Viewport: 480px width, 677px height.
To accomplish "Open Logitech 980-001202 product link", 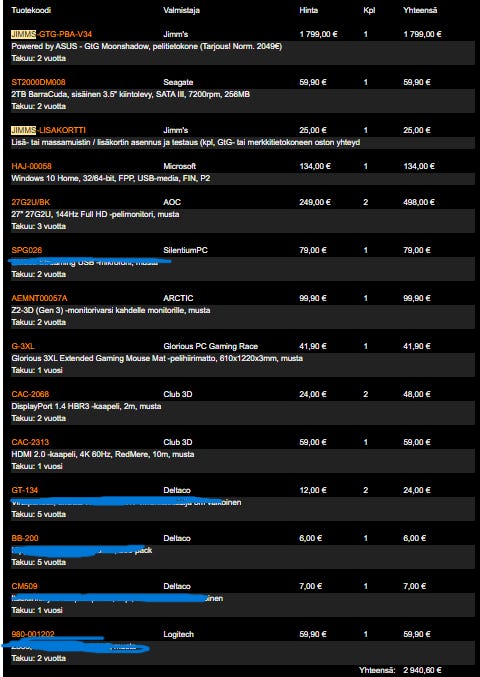I will (33, 634).
